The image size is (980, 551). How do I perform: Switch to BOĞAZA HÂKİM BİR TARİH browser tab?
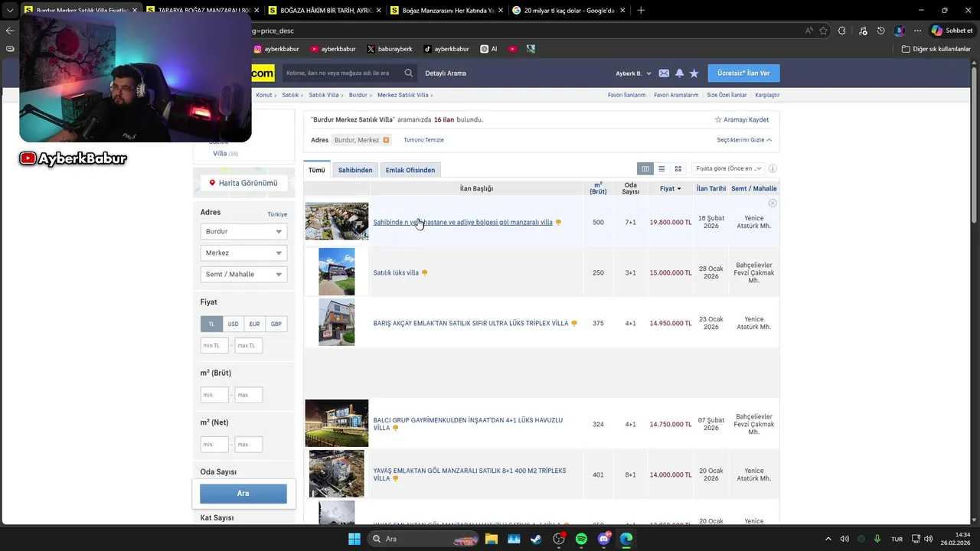pos(324,10)
